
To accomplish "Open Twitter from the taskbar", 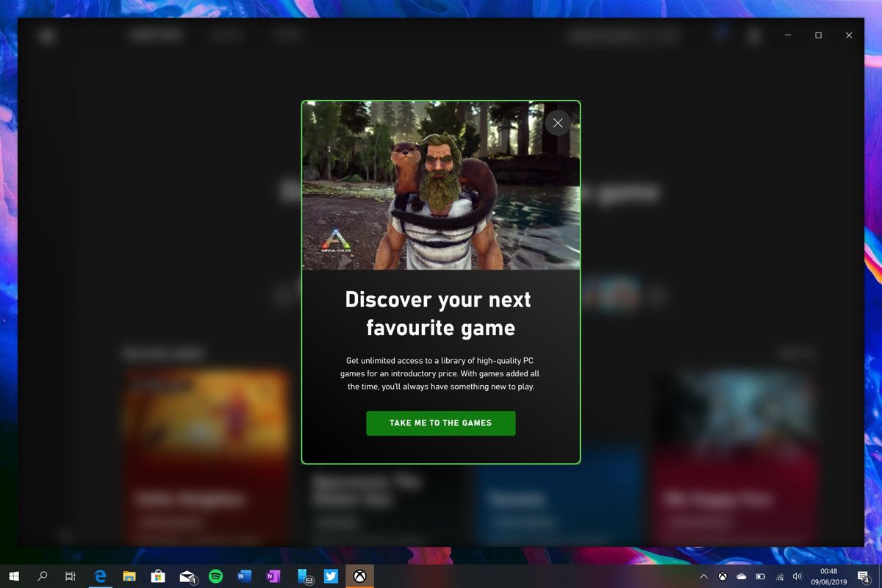I will point(331,577).
